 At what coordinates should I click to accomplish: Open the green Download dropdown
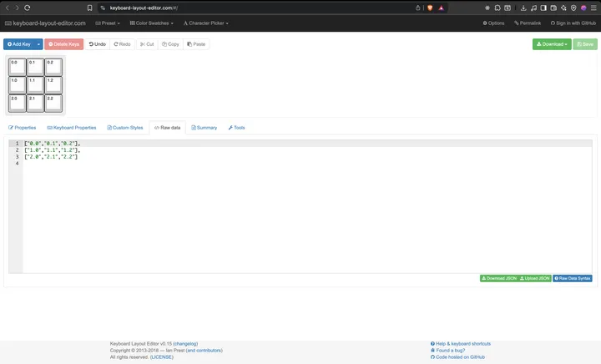(552, 44)
